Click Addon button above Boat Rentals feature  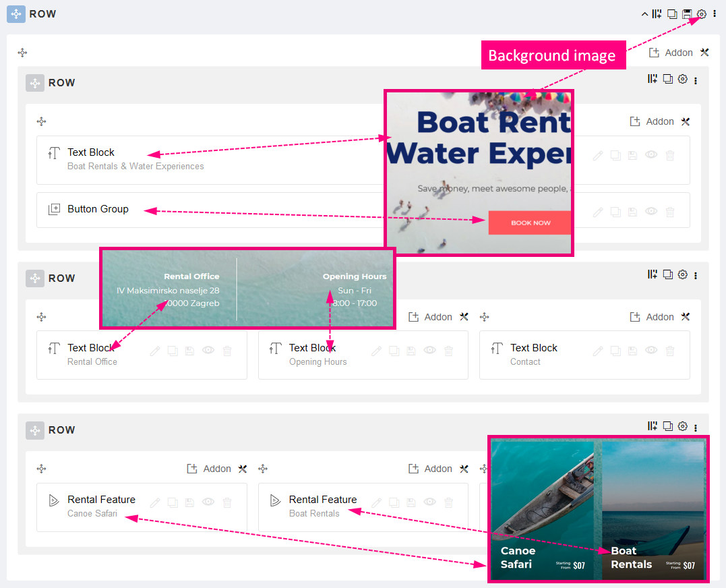(430, 469)
